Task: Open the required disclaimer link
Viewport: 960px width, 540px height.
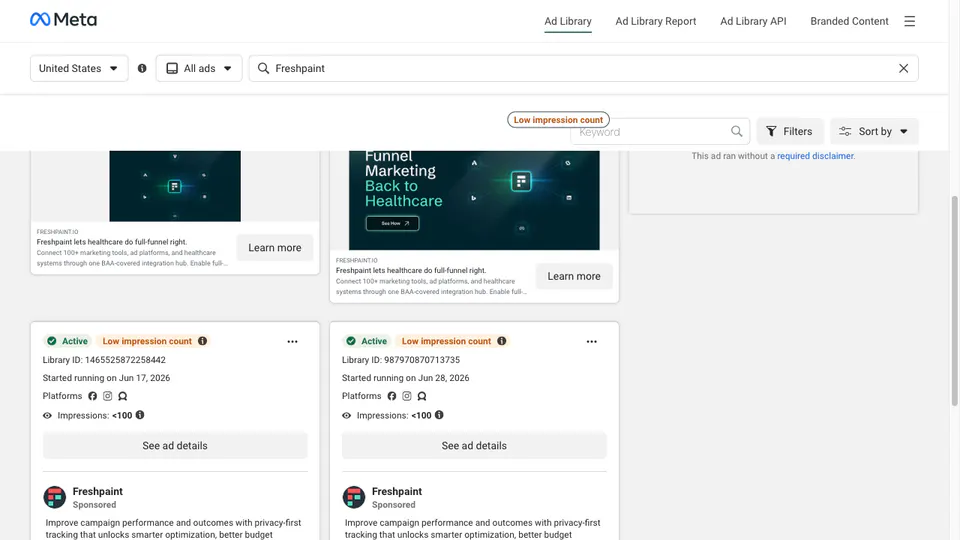Action: point(815,156)
